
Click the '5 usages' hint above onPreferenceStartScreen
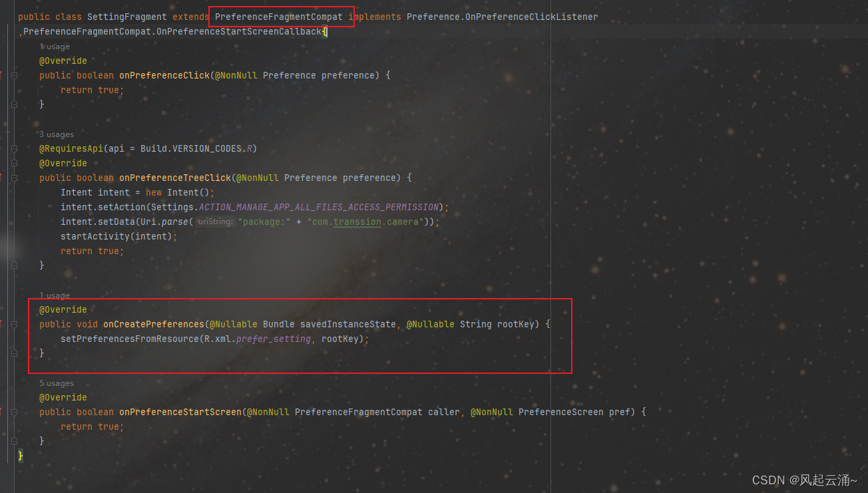57,383
